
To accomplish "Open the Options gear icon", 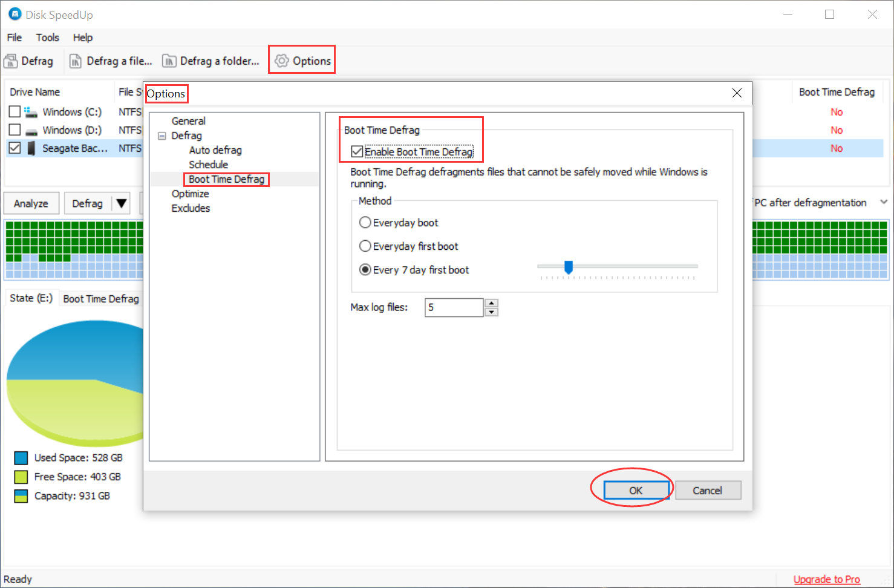I will pyautogui.click(x=281, y=60).
